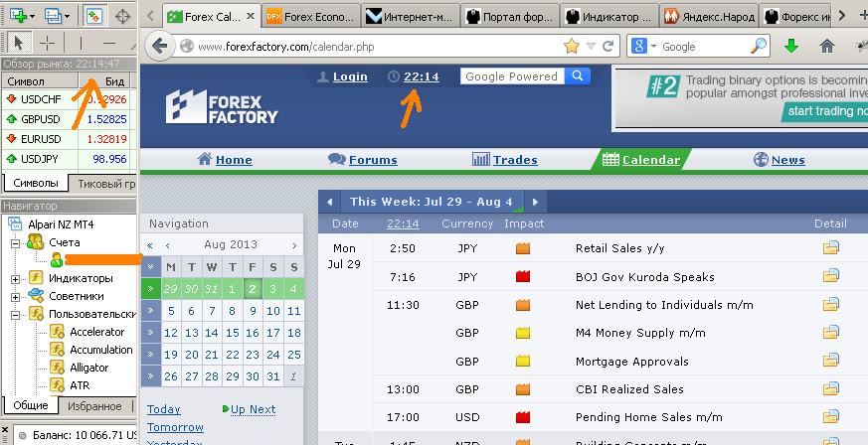This screenshot has width=868, height=445.
Task: Open the Тиковый график tab
Action: (x=103, y=184)
